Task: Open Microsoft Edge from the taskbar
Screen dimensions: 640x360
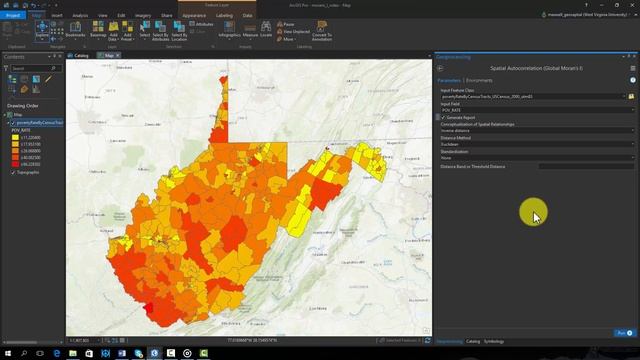Action: click(57, 353)
